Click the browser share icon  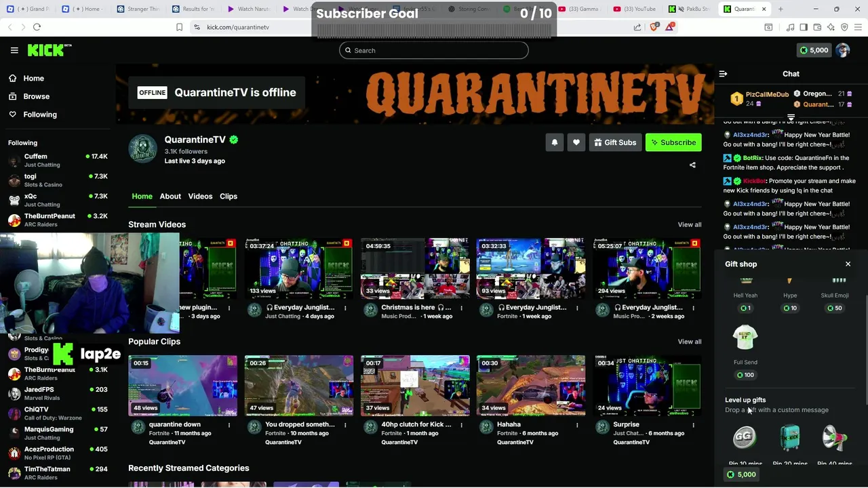[x=637, y=27]
